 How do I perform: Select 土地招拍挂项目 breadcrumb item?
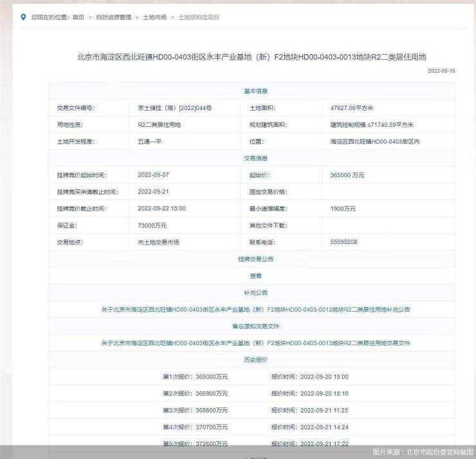199,17
